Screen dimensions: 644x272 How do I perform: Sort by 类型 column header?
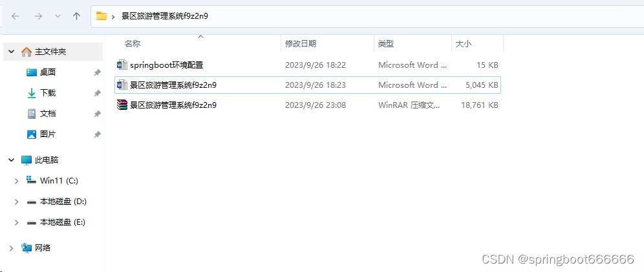pos(386,44)
